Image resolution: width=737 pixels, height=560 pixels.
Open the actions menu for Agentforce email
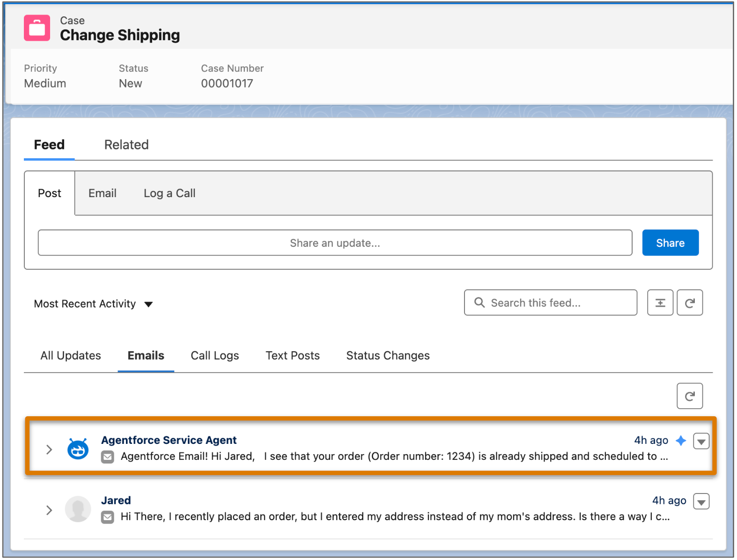click(701, 441)
